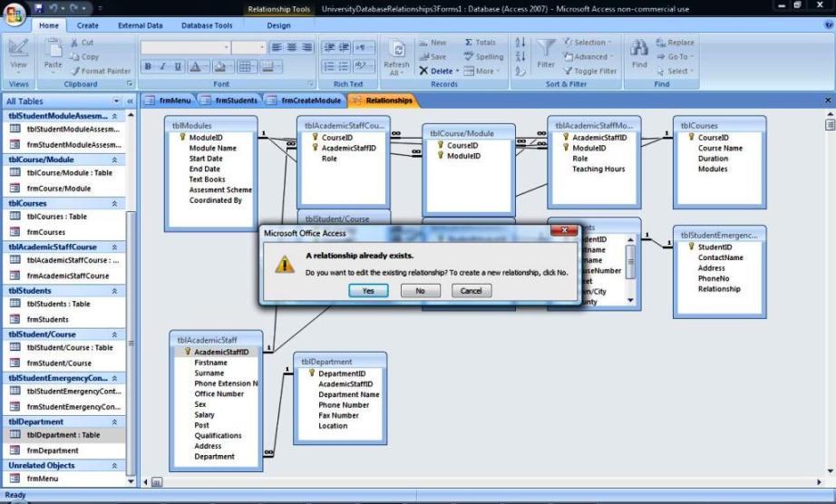Close the Microsoft Office Access dialog
The image size is (836, 504).
pyautogui.click(x=564, y=230)
